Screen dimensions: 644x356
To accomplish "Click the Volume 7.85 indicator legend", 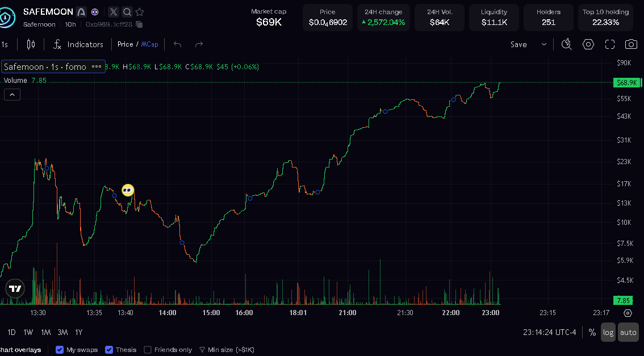I will [25, 81].
